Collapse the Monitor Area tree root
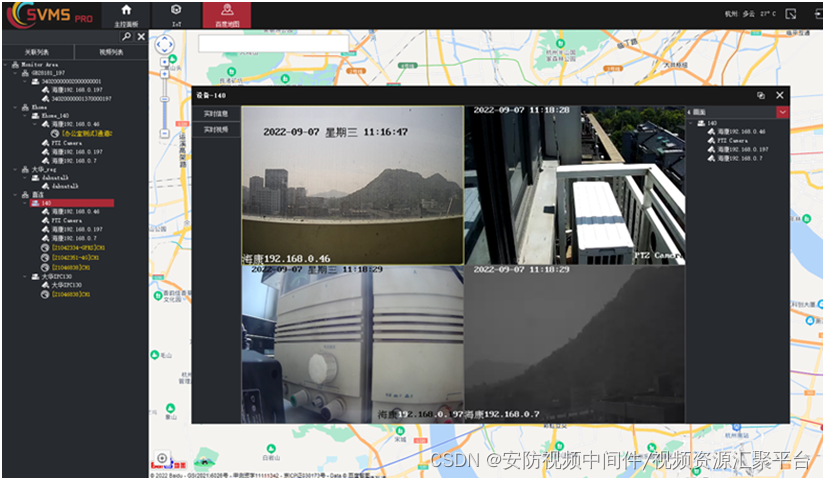The width and height of the screenshot is (825, 480). click(x=6, y=65)
